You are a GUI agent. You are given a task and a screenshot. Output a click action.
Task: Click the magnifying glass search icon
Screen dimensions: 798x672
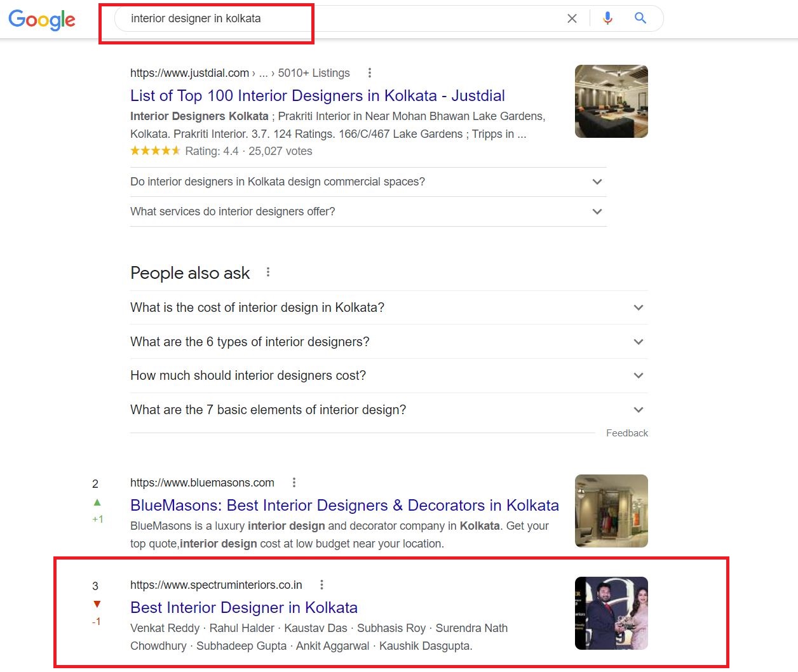click(x=640, y=18)
